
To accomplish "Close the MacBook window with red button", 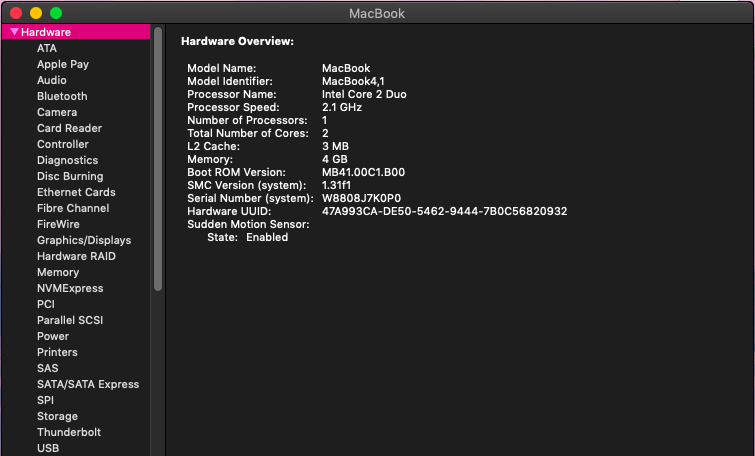I will coord(16,13).
